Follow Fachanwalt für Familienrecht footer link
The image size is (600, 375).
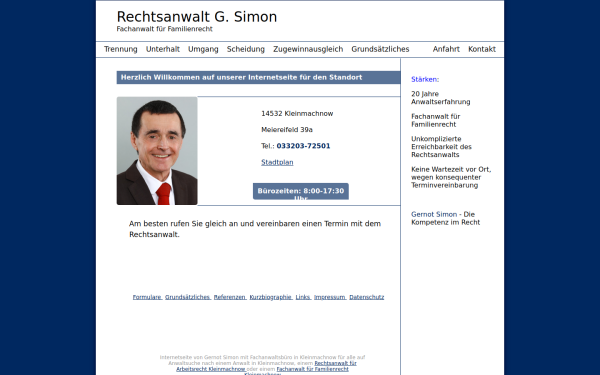312,369
